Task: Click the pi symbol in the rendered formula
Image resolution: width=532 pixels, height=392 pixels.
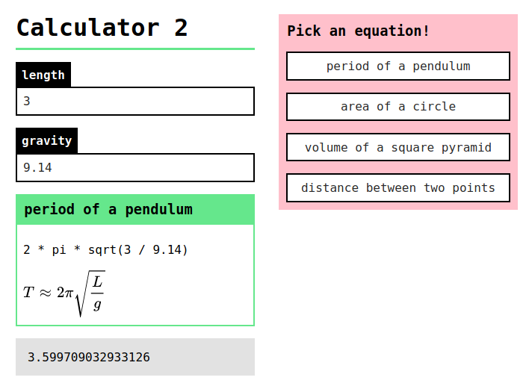Action: coord(69,293)
